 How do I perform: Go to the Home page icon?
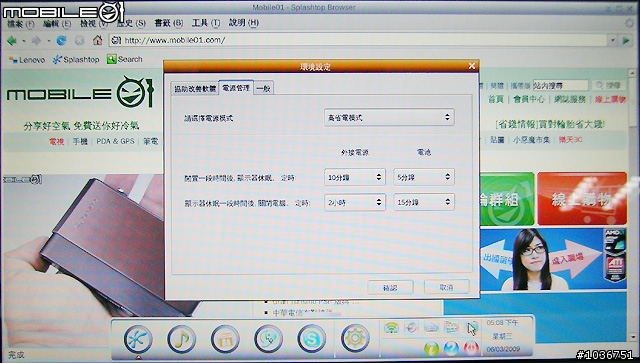(98, 40)
